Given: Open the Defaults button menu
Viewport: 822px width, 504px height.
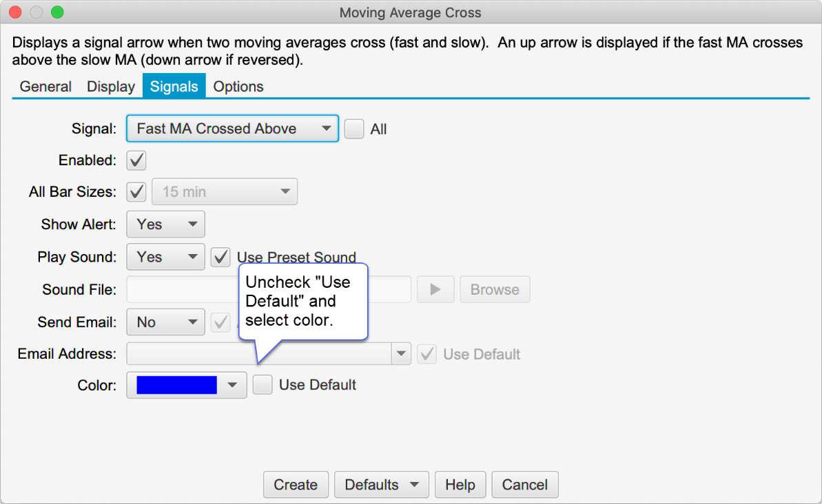Looking at the screenshot, I should point(381,485).
